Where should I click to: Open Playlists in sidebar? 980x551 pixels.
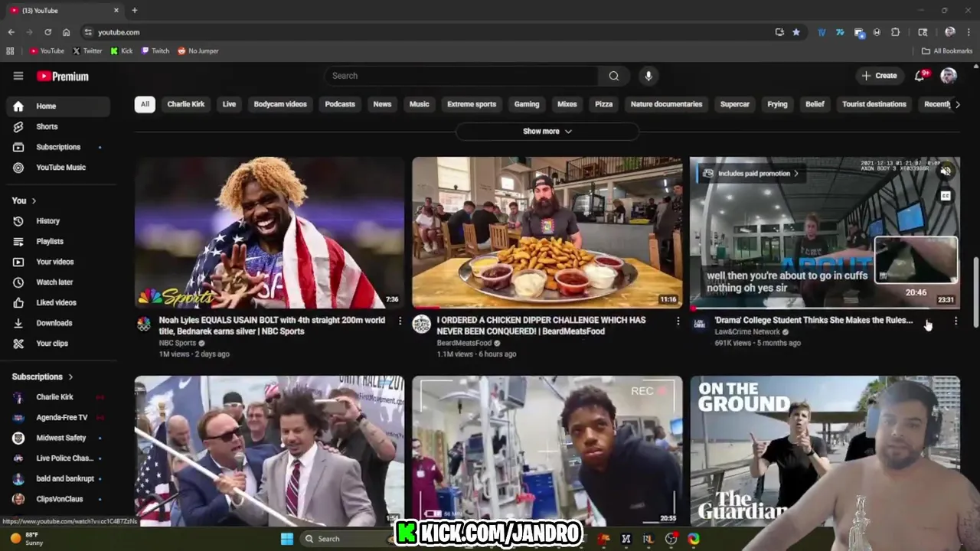pyautogui.click(x=58, y=241)
